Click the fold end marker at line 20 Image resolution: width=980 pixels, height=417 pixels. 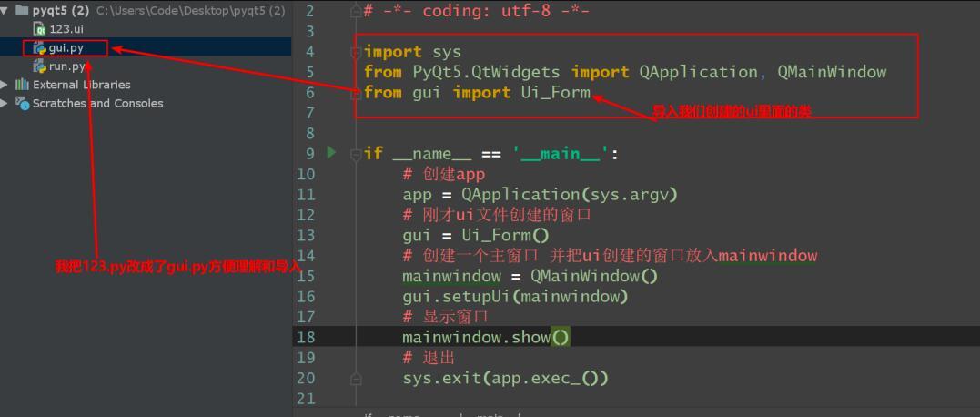356,378
